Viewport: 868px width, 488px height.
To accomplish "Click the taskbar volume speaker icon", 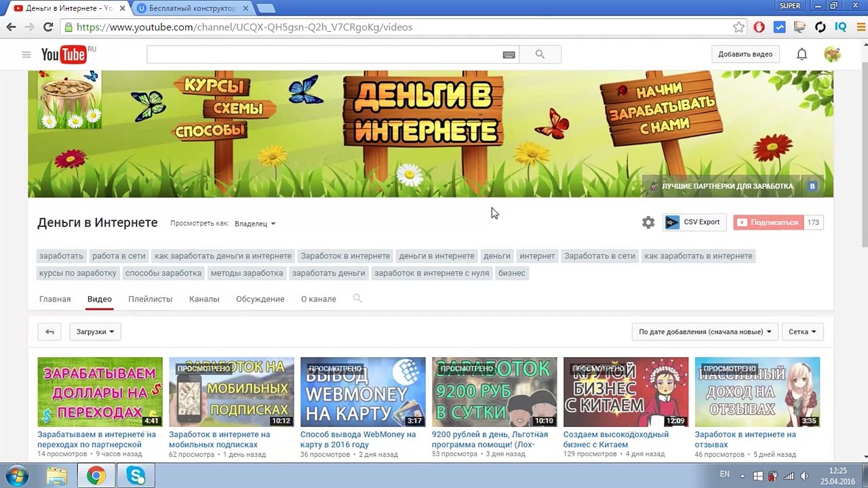I will [x=804, y=476].
